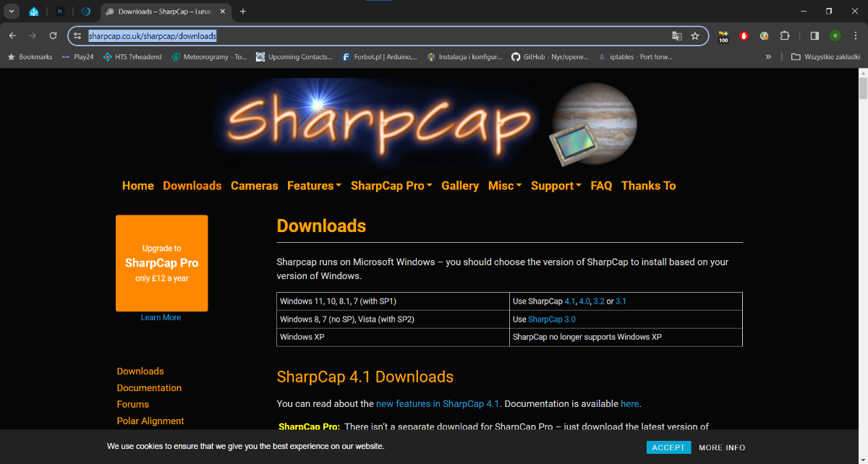Open the Meteorogramy bookmark
Image resolution: width=868 pixels, height=464 pixels.
pyautogui.click(x=209, y=56)
